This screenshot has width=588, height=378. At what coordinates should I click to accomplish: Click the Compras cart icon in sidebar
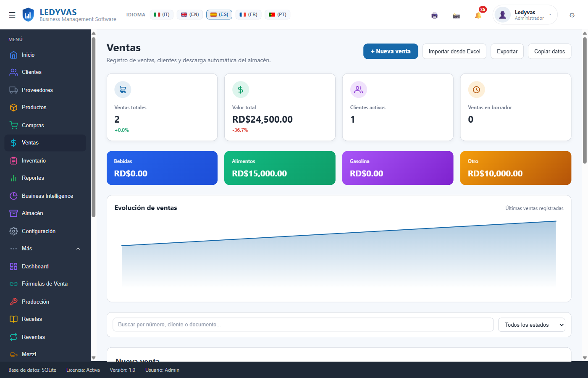[13, 125]
